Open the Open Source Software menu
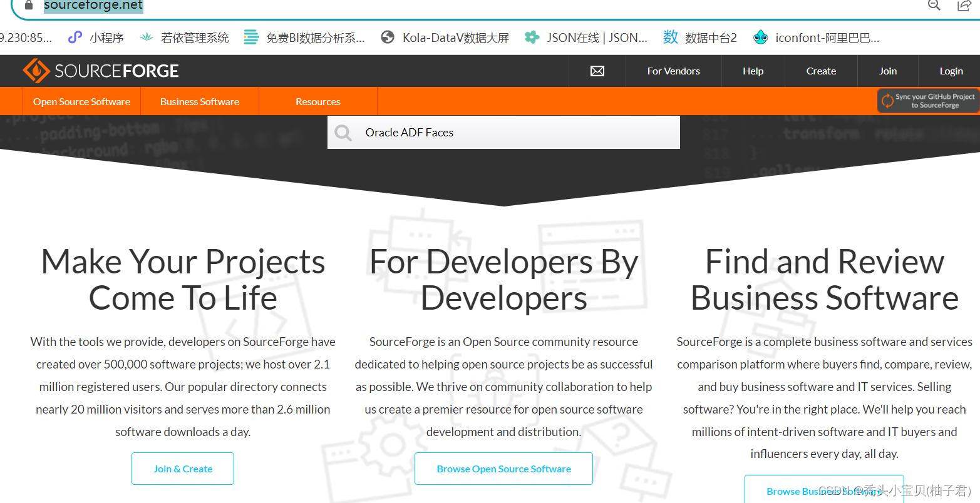Viewport: 980px width, 503px height. tap(82, 101)
